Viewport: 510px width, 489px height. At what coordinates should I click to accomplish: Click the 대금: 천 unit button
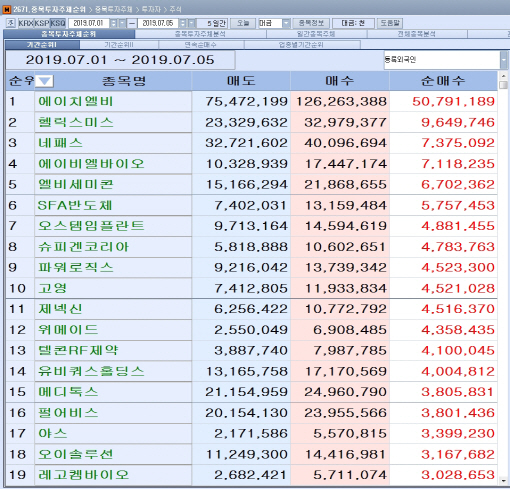[353, 23]
